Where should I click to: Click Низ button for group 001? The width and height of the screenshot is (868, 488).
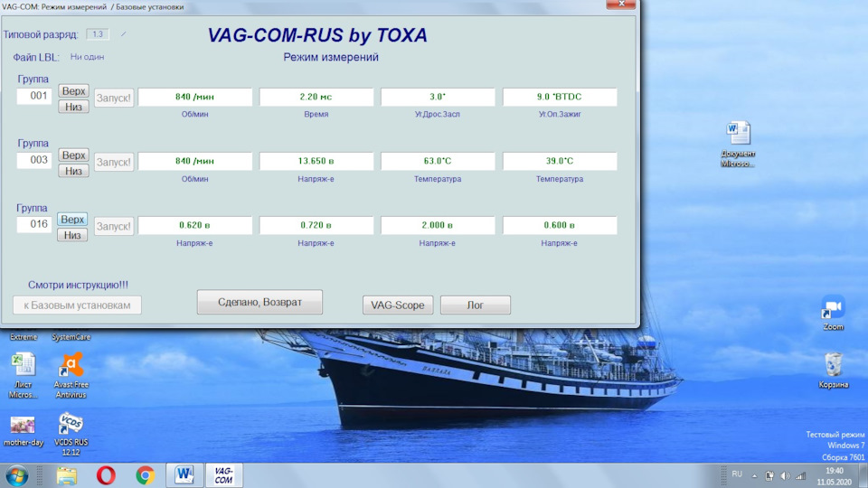click(73, 107)
